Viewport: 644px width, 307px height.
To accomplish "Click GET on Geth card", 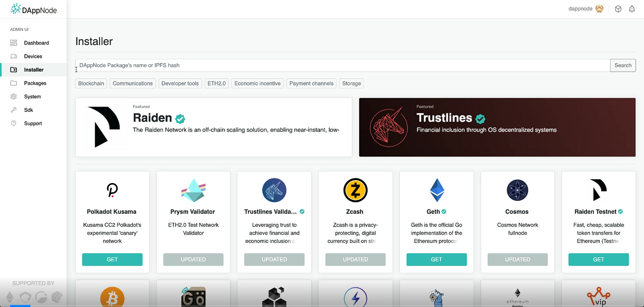I will [x=437, y=259].
